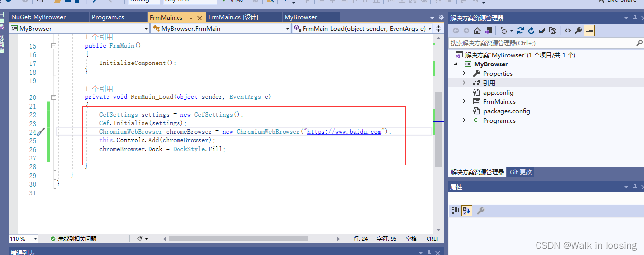The height and width of the screenshot is (255, 644).
Task: Expand the 引用 references node
Action: tap(464, 83)
